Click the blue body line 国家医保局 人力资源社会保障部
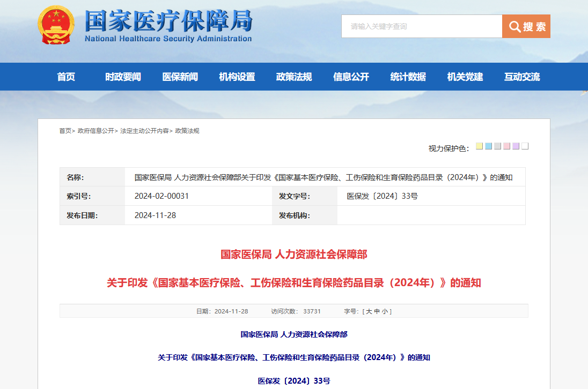The image size is (588, 389). (294, 334)
